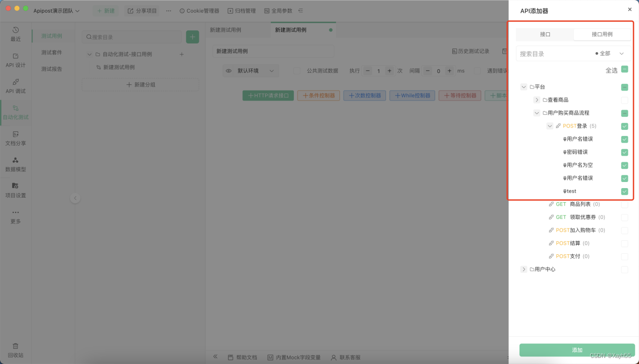Uncheck the #test test case
The width and height of the screenshot is (639, 364).
[x=625, y=191]
